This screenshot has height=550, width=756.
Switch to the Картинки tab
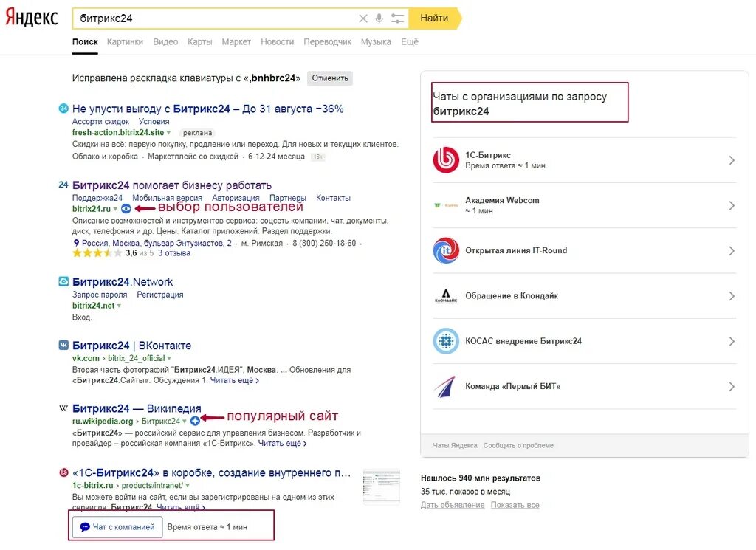pos(125,42)
